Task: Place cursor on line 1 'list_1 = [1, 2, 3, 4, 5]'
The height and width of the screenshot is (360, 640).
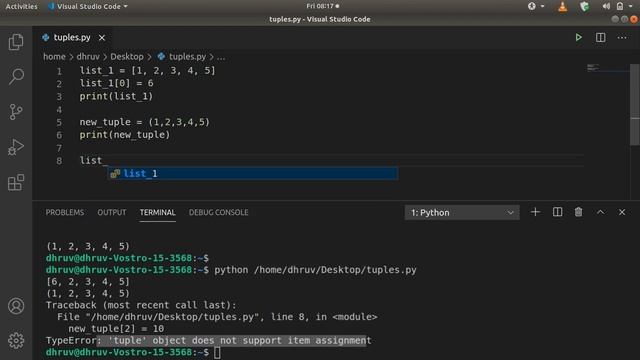Action: click(147, 70)
